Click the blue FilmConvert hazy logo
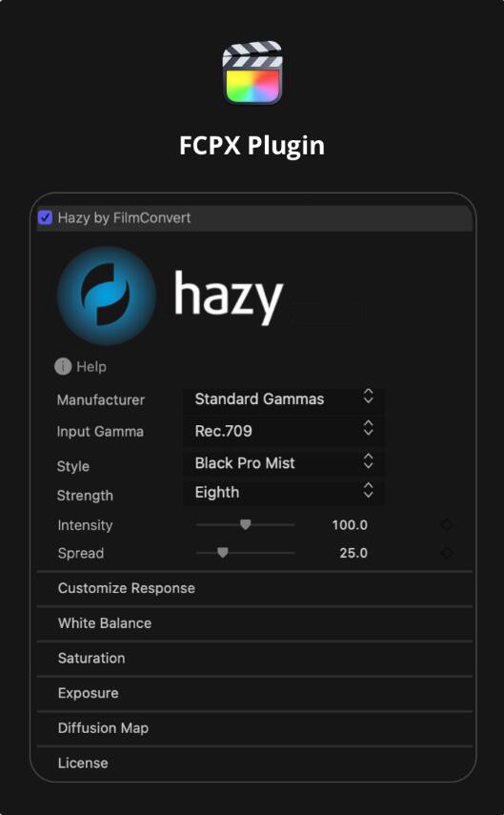504x815 pixels. point(107,295)
